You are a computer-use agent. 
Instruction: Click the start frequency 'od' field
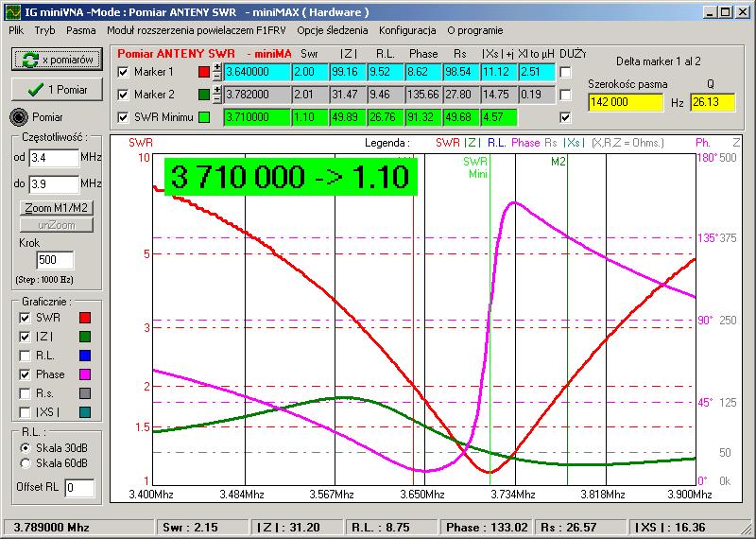tap(53, 157)
